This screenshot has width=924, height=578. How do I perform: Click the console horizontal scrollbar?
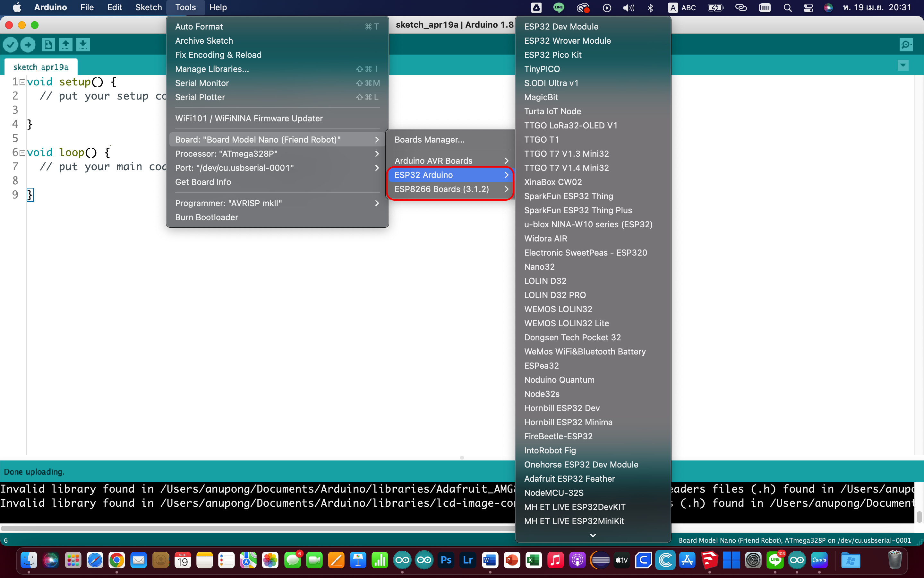click(258, 528)
